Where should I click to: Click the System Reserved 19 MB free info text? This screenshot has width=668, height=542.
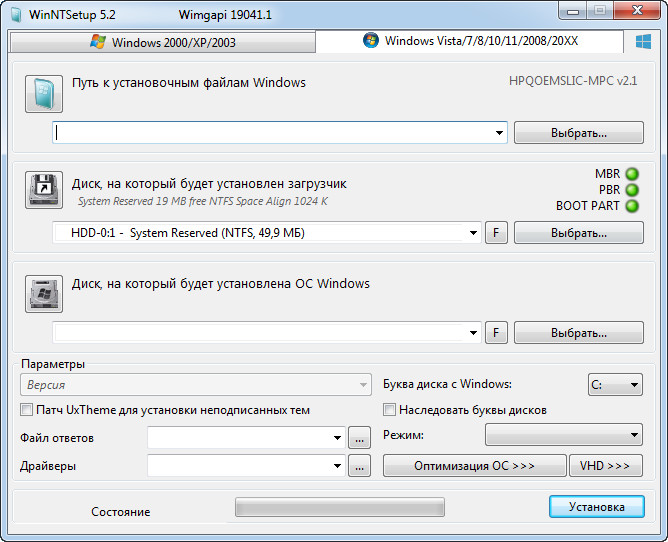203,201
